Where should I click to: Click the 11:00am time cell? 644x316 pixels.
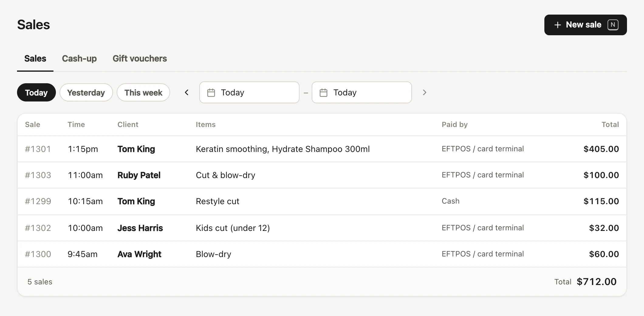pyautogui.click(x=85, y=175)
